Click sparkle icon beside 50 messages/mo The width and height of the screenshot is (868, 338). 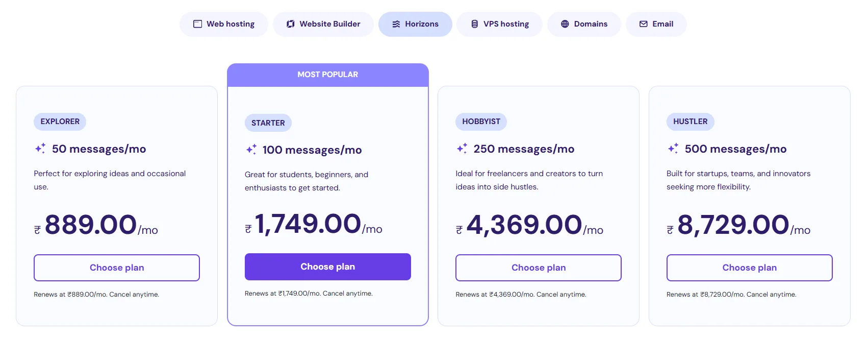point(40,149)
